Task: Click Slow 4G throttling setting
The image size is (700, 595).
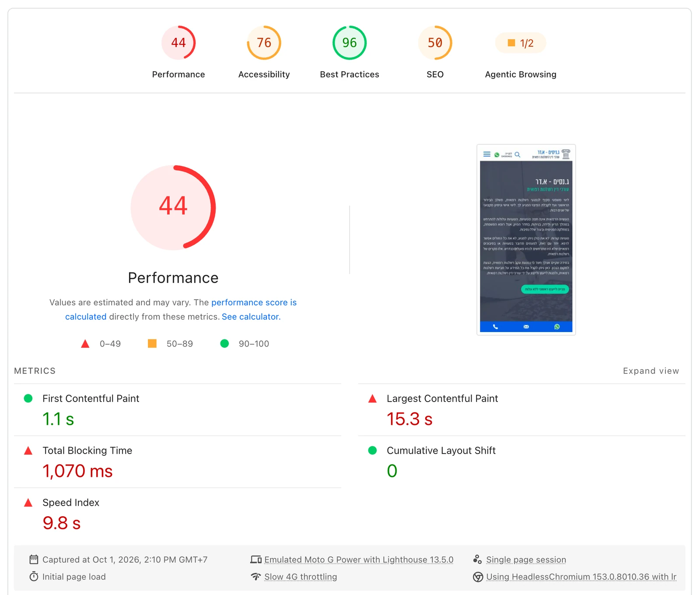Action: click(x=301, y=577)
